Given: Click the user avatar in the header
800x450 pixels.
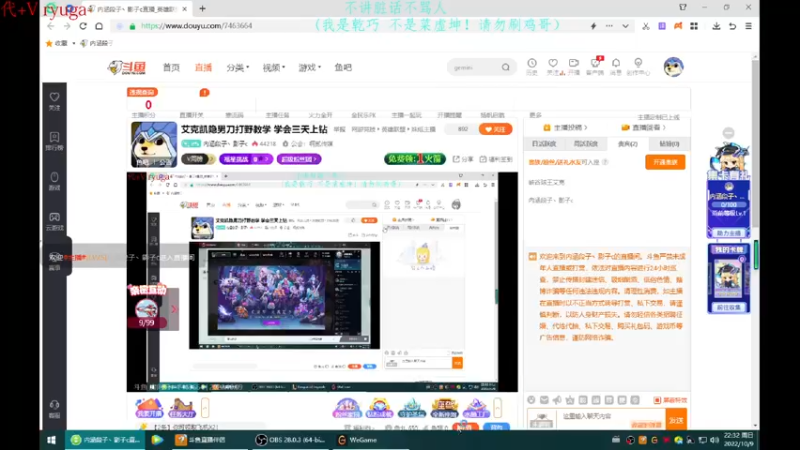Looking at the screenshot, I should (673, 67).
